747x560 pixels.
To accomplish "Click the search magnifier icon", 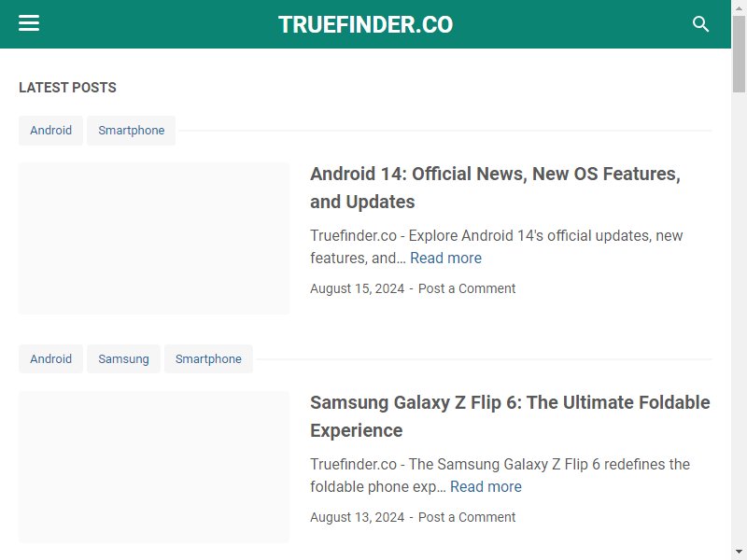I will [700, 24].
